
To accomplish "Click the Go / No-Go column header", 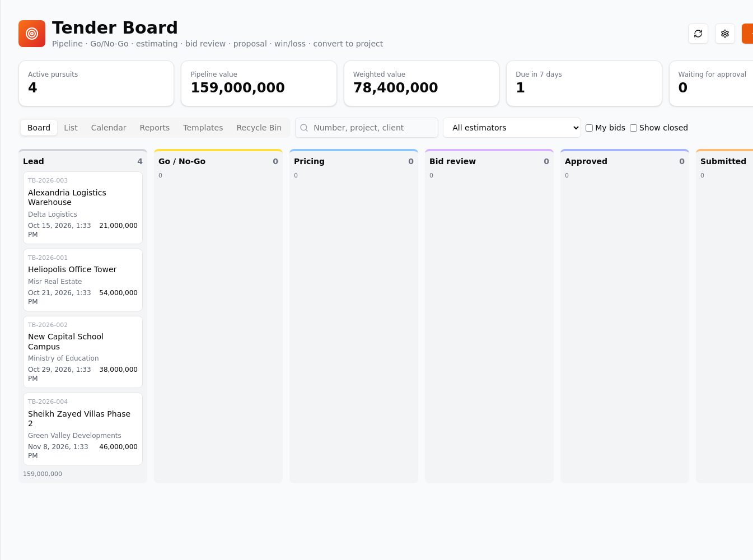I will pyautogui.click(x=218, y=161).
